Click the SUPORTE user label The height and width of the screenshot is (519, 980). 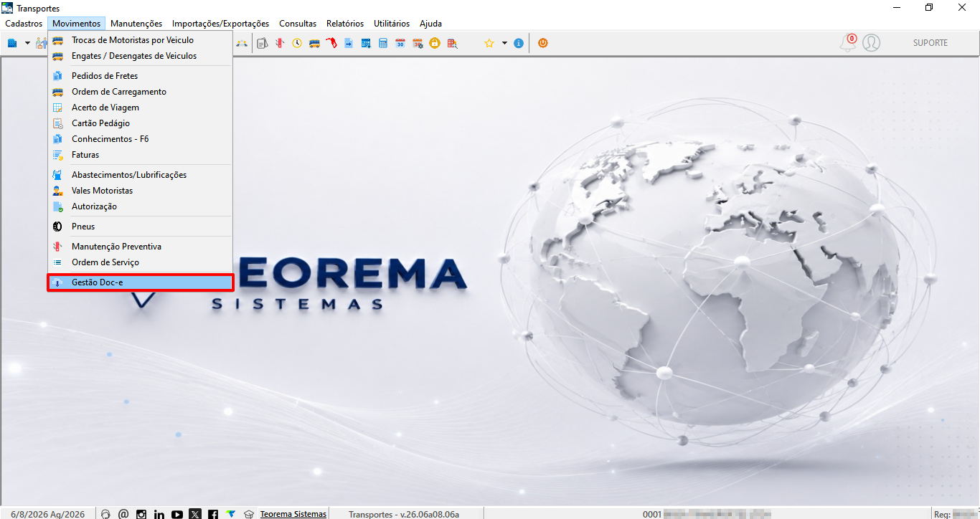tap(930, 43)
